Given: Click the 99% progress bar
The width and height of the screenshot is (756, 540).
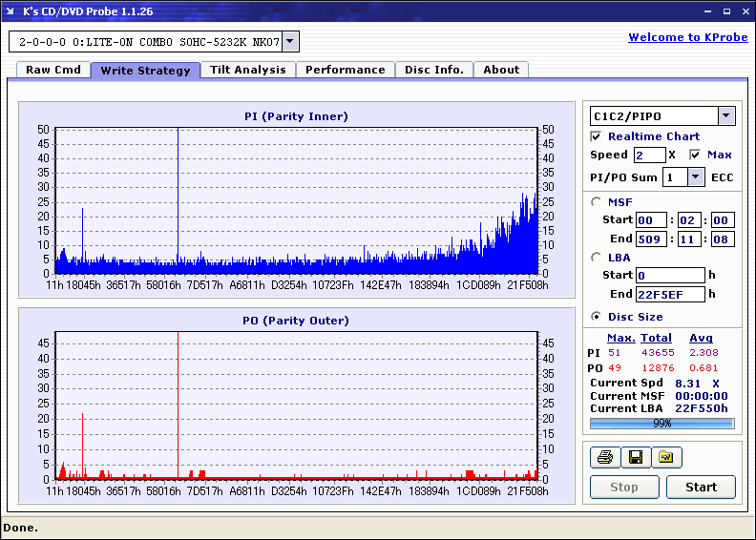Looking at the screenshot, I should pyautogui.click(x=662, y=424).
